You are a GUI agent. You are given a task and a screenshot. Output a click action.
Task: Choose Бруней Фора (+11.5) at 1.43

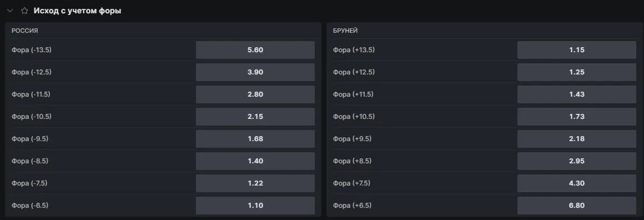[x=577, y=94]
